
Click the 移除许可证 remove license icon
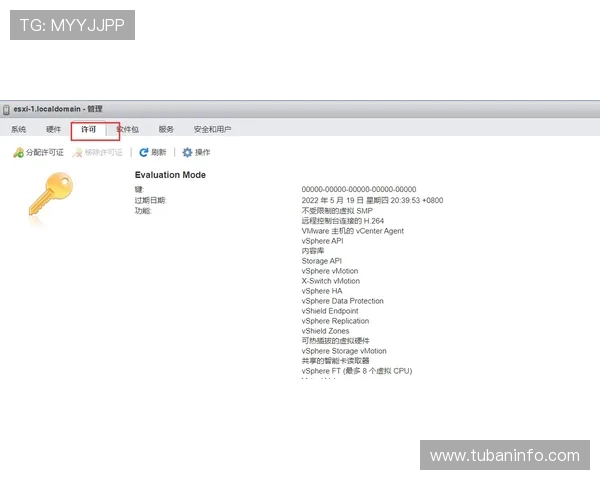78,153
